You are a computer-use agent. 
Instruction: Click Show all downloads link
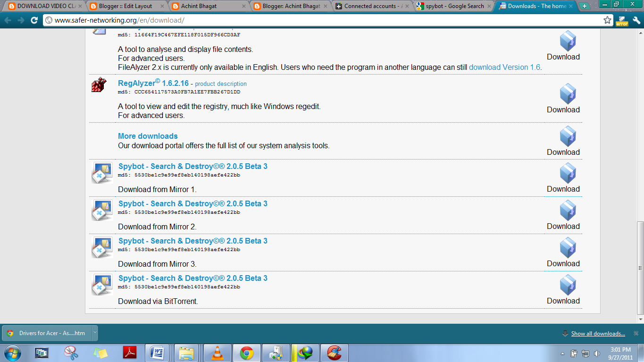(x=598, y=334)
